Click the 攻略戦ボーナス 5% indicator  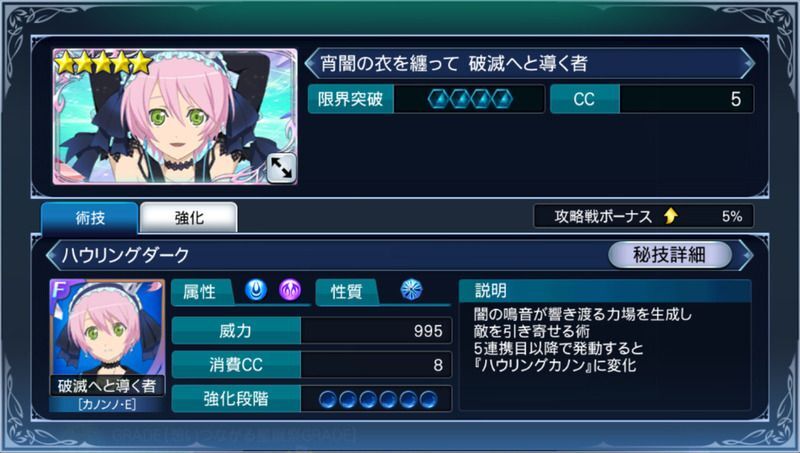(644, 216)
